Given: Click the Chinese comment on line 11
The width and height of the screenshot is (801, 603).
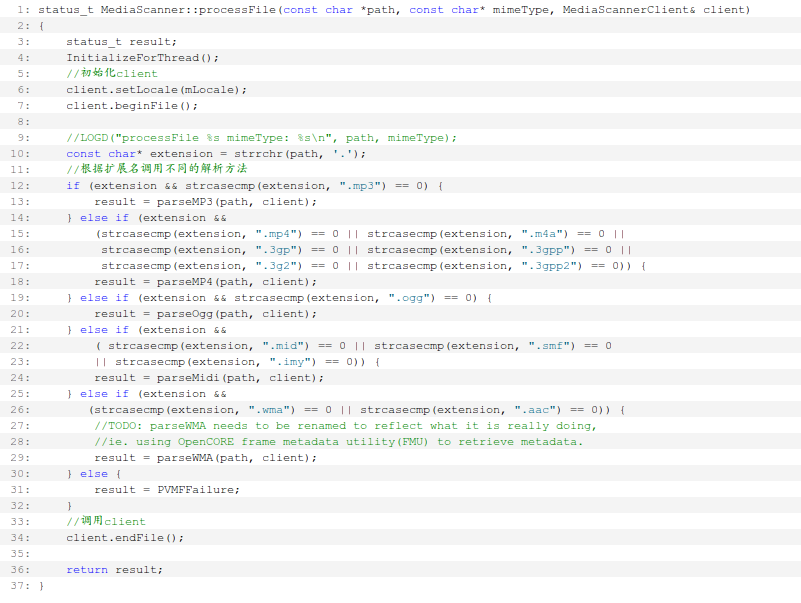Looking at the screenshot, I should pyautogui.click(x=157, y=169).
